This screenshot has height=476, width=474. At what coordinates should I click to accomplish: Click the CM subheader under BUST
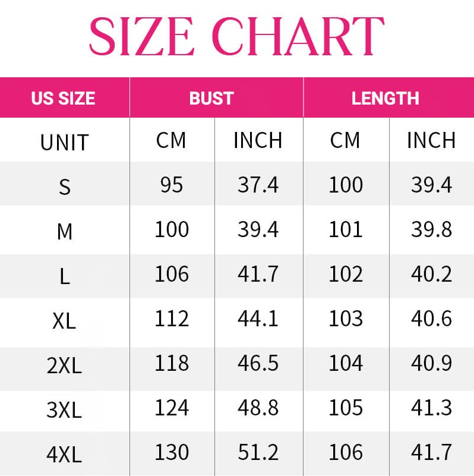pyautogui.click(x=171, y=141)
